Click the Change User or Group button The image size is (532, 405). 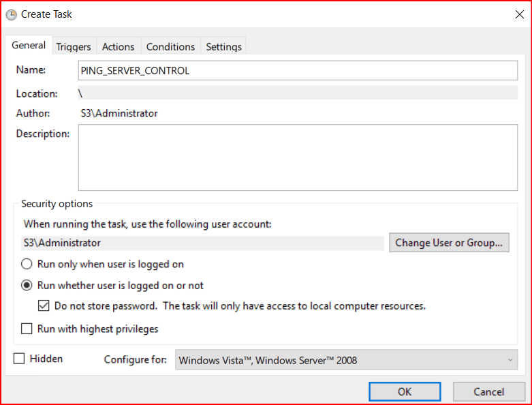449,243
